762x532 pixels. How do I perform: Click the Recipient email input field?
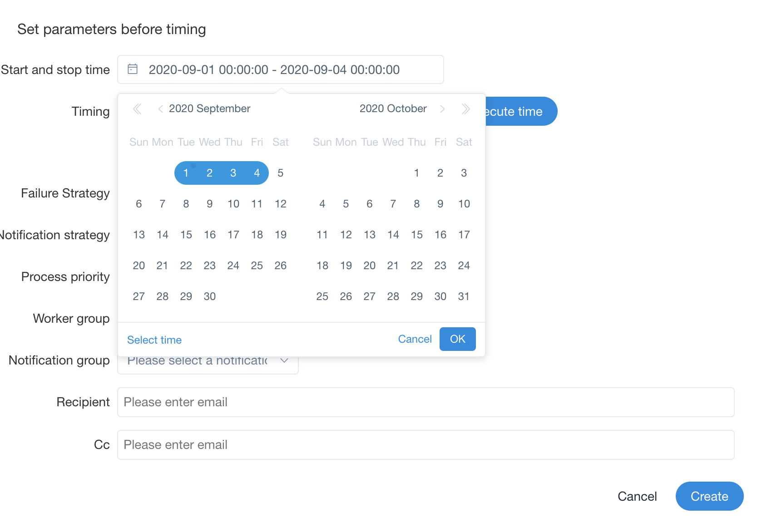coord(426,402)
